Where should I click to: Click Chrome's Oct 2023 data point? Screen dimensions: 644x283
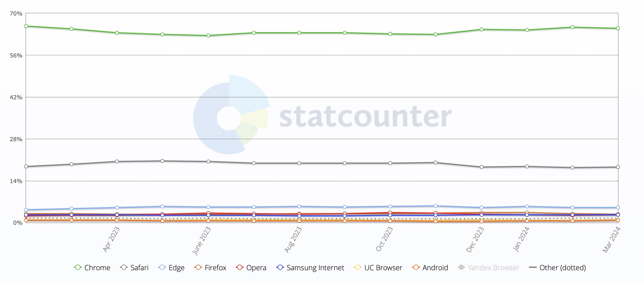click(x=390, y=34)
